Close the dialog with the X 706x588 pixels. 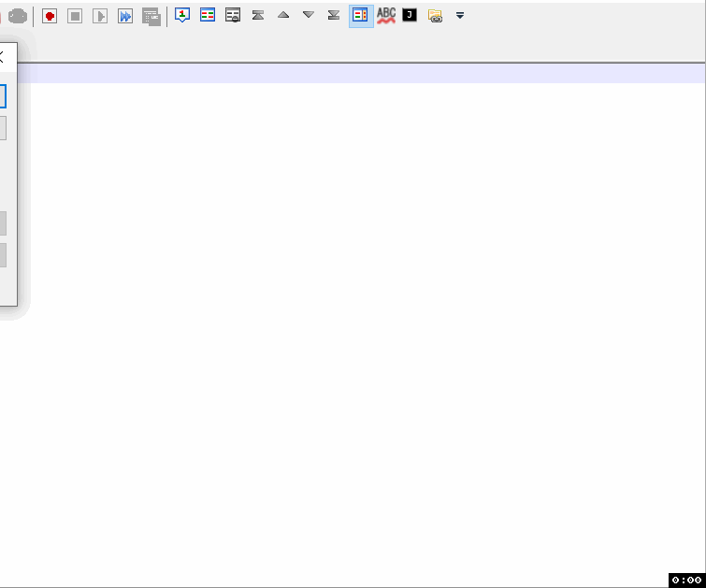(2, 57)
